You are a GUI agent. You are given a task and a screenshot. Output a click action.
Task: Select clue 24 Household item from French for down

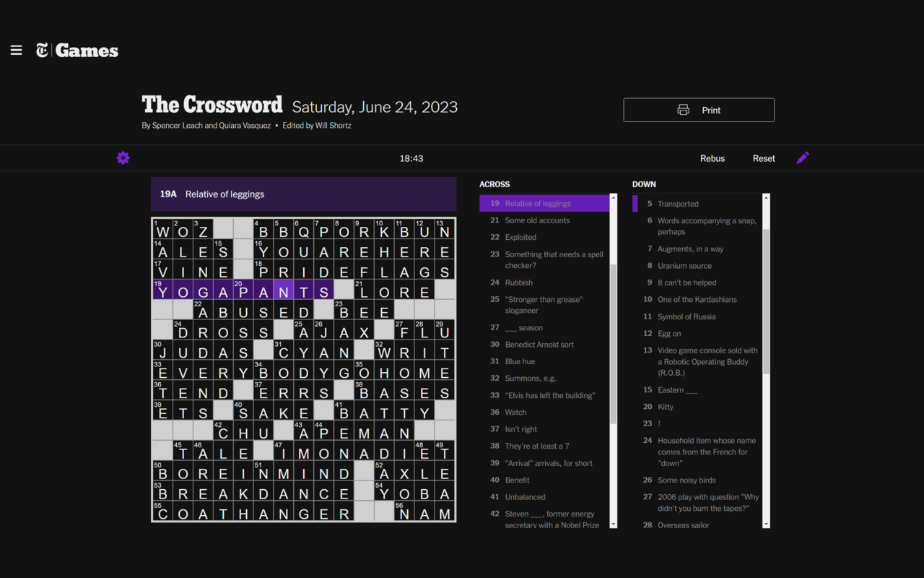[697, 452]
